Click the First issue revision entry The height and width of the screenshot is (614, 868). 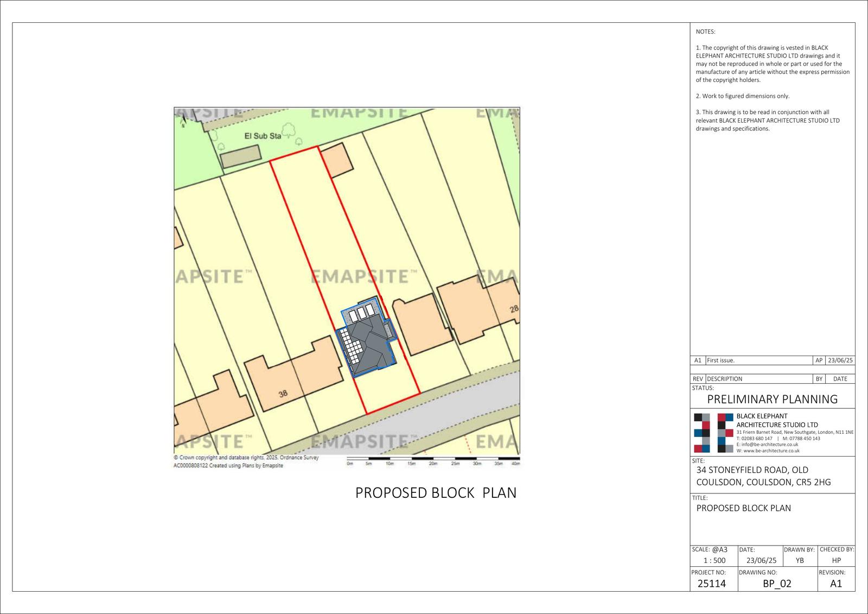(721, 360)
